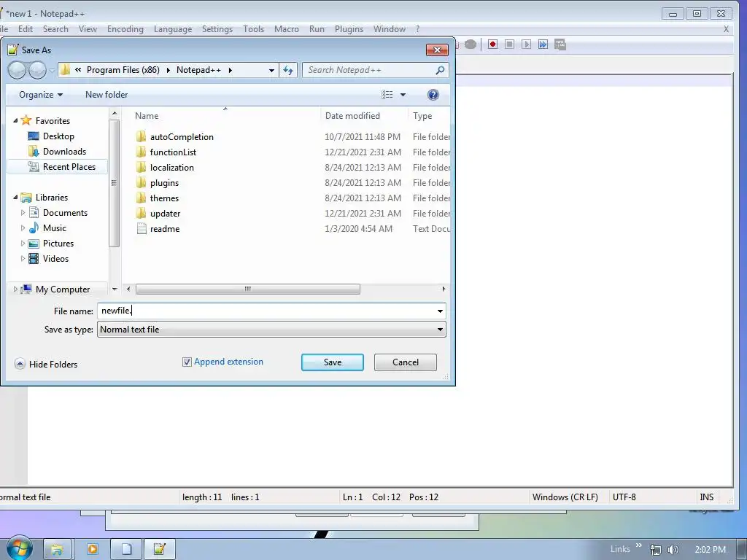Click the forward navigation arrow
Viewport: 747px width, 560px height.
(x=37, y=71)
